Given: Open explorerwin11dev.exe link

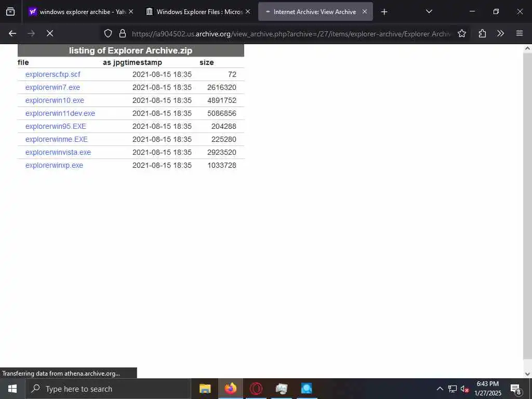Looking at the screenshot, I should pos(60,113).
